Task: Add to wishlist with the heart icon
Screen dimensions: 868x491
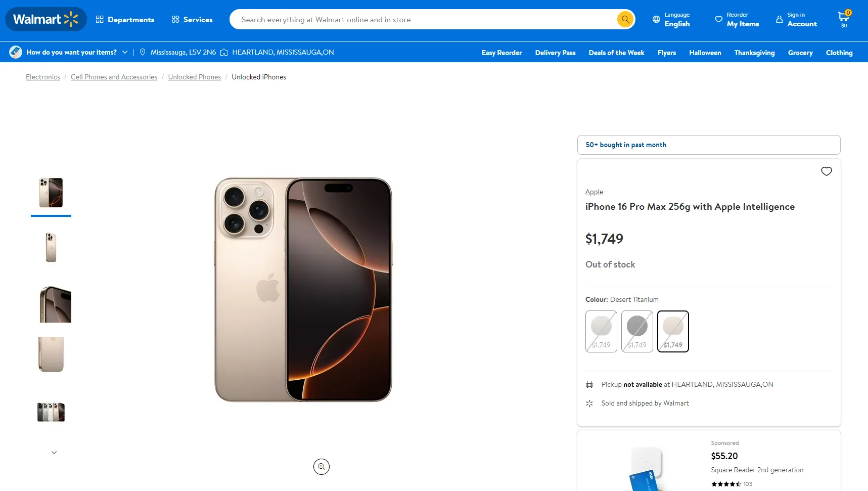Action: coord(826,171)
